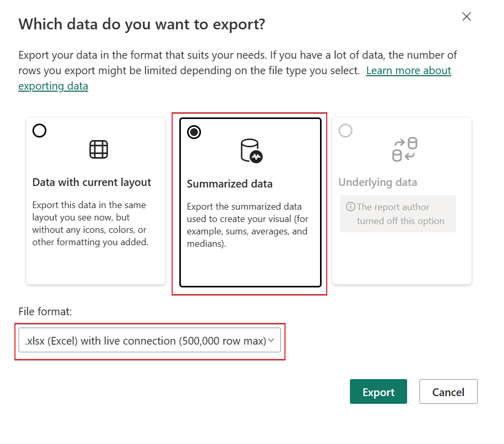Click the Underlying data radio button
This screenshot has height=444, width=504.
346,131
